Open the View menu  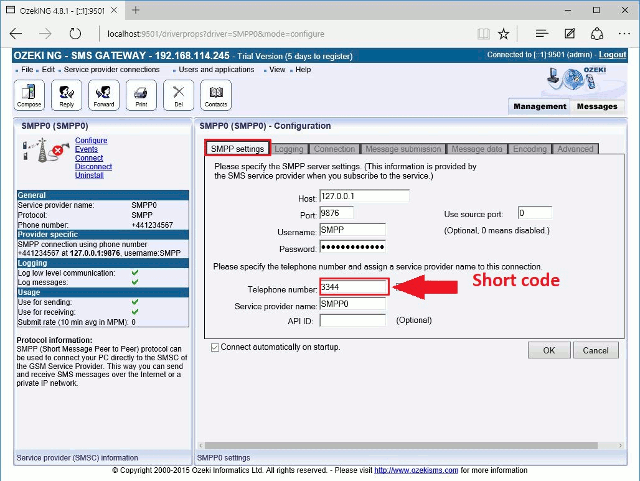[x=277, y=69]
